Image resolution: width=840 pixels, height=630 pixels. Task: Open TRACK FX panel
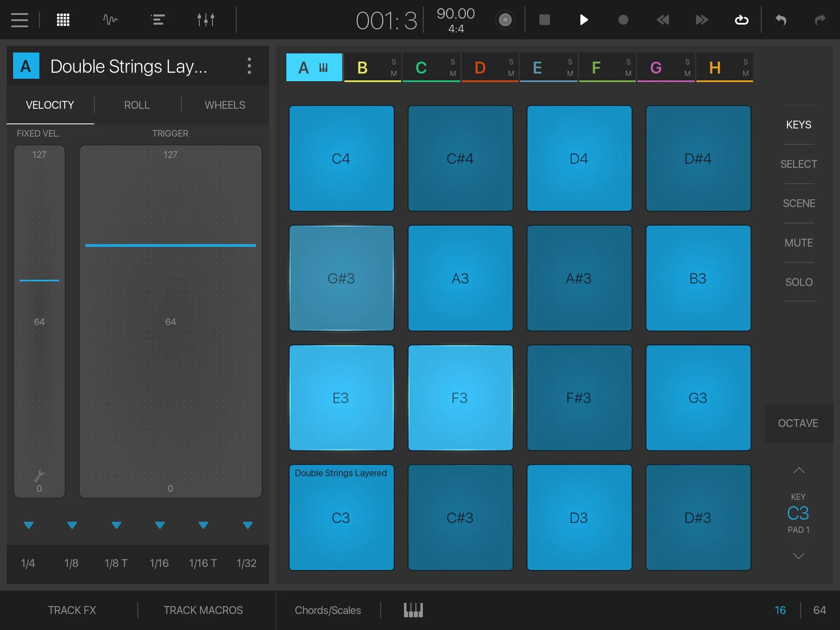[72, 610]
